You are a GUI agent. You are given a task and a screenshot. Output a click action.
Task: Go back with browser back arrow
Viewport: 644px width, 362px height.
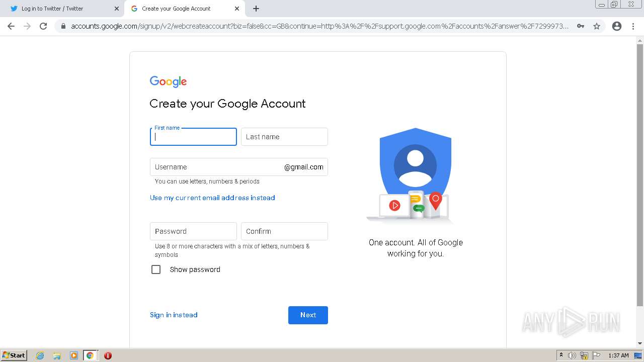tap(11, 26)
